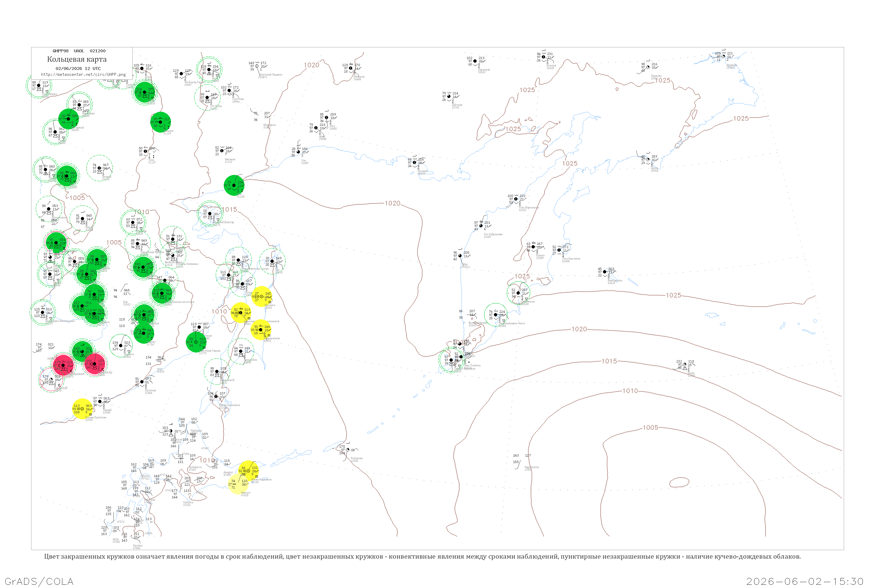Click the 02/06/2026 12 UTC date label
Viewport: 882px width, 588px height.
coord(78,69)
